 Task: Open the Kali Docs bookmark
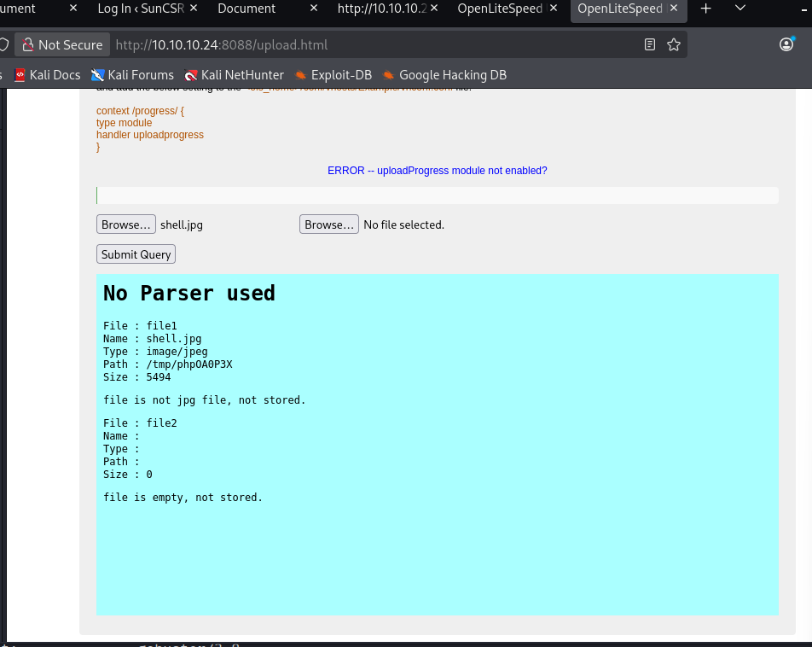(x=47, y=75)
